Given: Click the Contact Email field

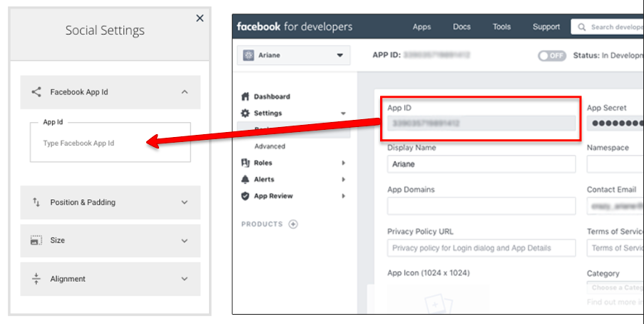Looking at the screenshot, I should point(615,206).
